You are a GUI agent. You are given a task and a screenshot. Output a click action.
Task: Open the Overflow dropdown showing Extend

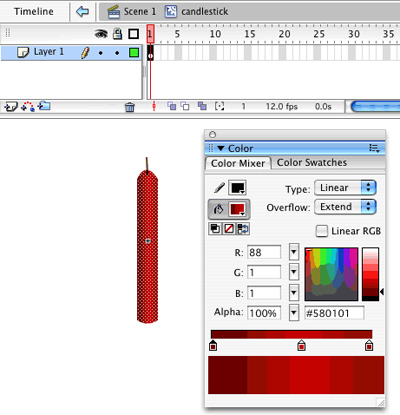(x=345, y=207)
